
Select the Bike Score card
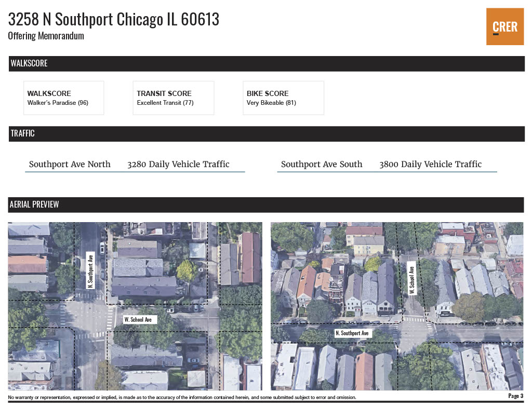coord(283,98)
